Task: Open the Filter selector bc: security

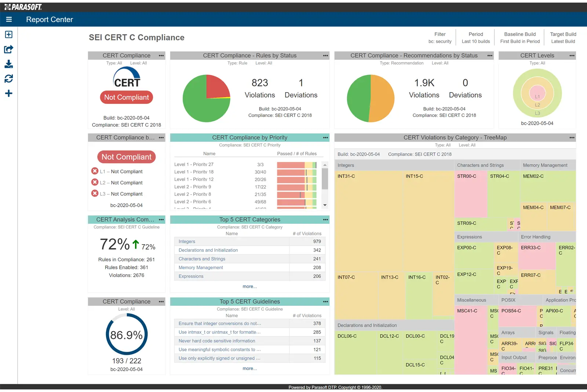Action: pos(440,37)
